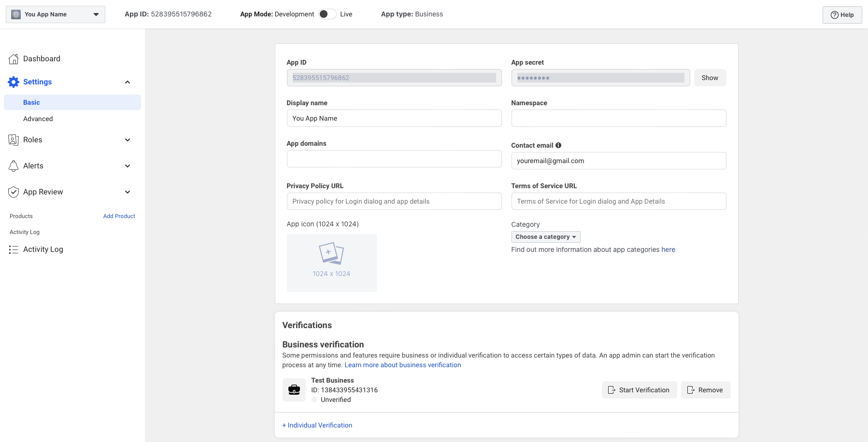Collapse the Settings section chevron
868x442 pixels.
pos(128,82)
